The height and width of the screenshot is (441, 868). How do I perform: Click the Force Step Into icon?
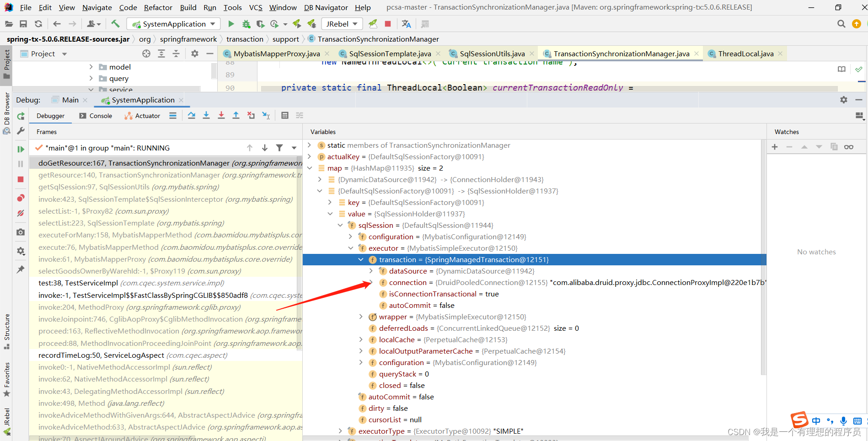point(221,115)
